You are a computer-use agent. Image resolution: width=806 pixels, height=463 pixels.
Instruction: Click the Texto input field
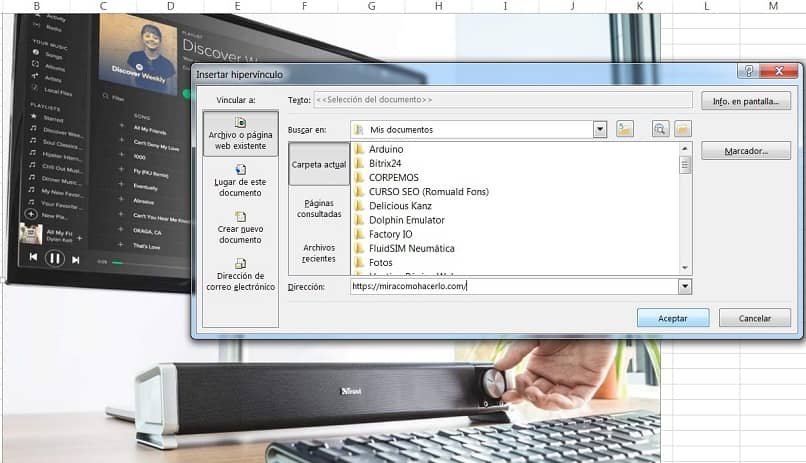(x=503, y=100)
